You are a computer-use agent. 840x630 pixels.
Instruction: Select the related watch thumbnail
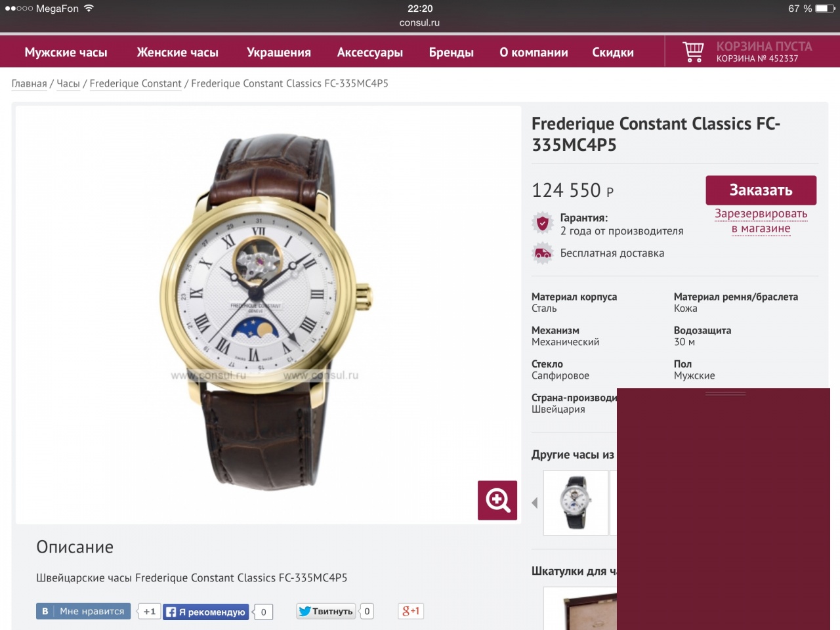coord(576,503)
